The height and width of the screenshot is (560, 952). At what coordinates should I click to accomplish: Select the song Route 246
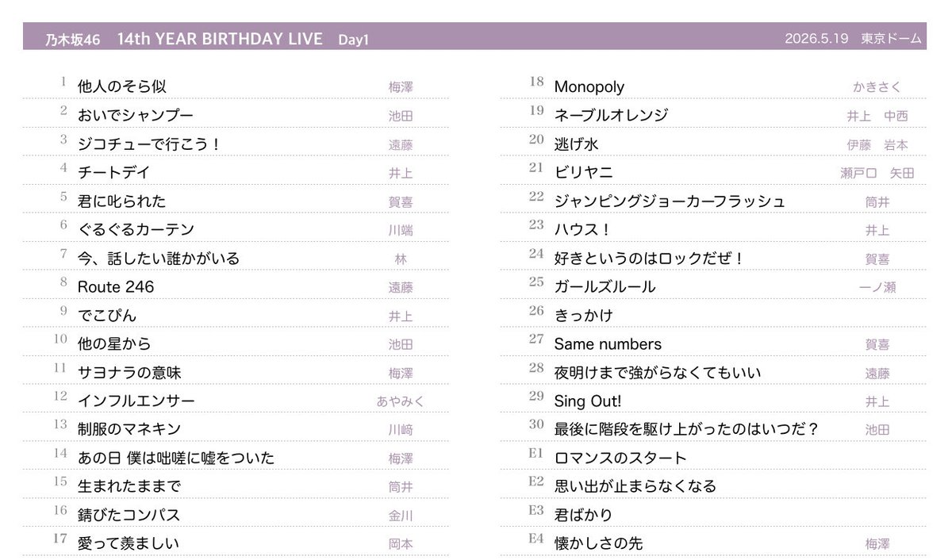click(116, 286)
